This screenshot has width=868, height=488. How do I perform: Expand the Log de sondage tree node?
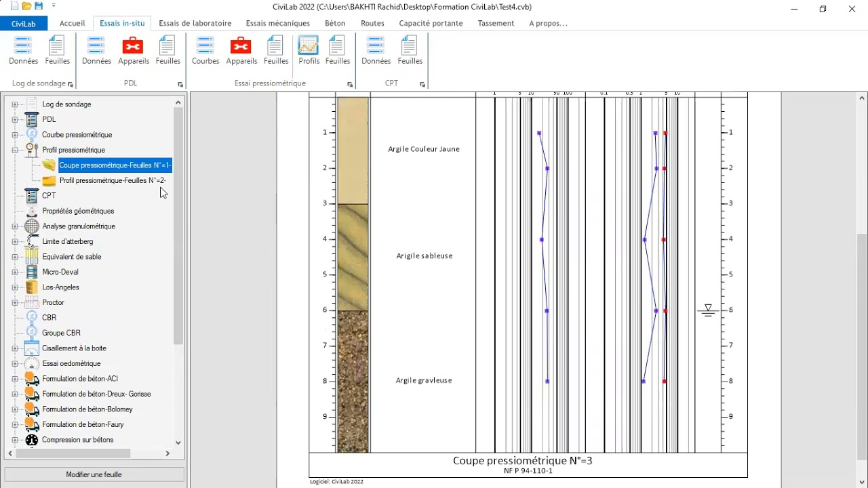15,104
